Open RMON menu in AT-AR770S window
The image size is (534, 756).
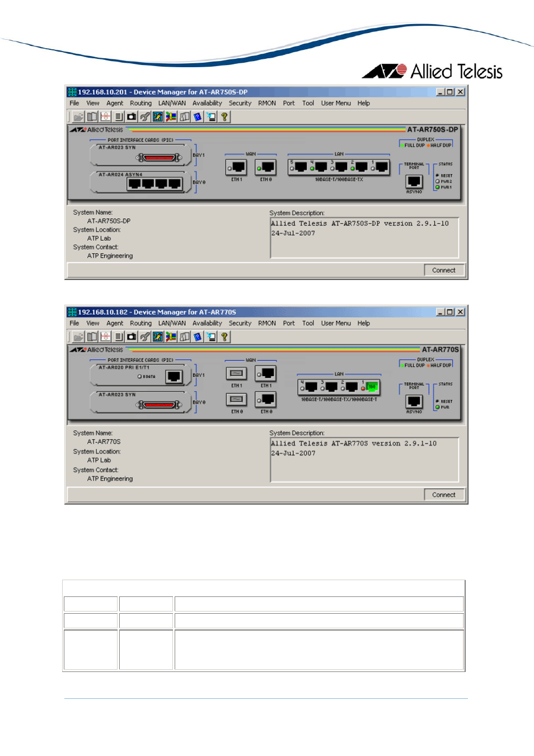tap(267, 324)
